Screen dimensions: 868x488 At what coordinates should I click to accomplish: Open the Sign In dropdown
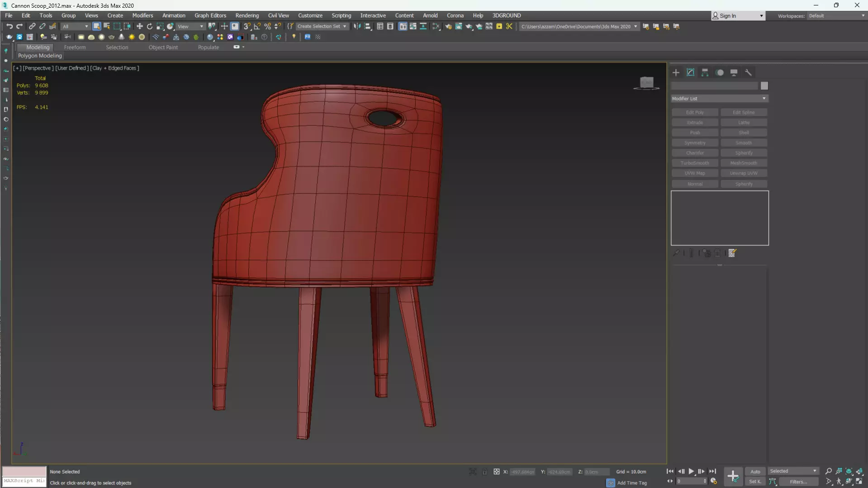[738, 16]
